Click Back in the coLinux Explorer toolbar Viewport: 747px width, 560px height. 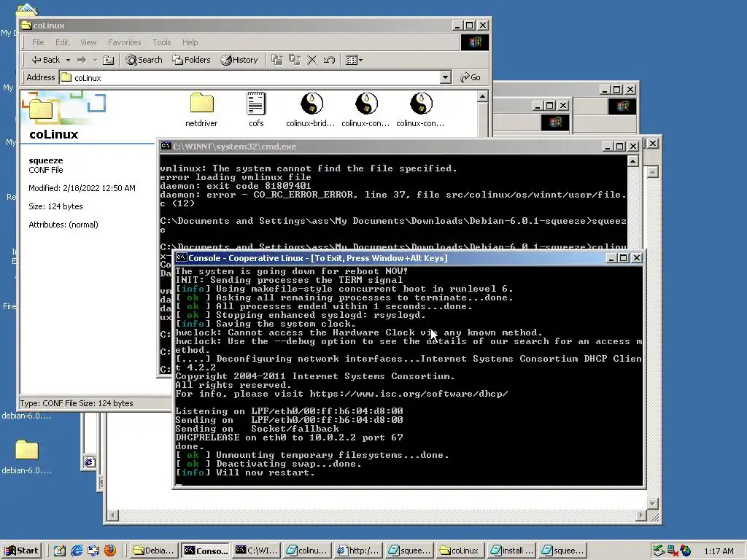coord(46,60)
